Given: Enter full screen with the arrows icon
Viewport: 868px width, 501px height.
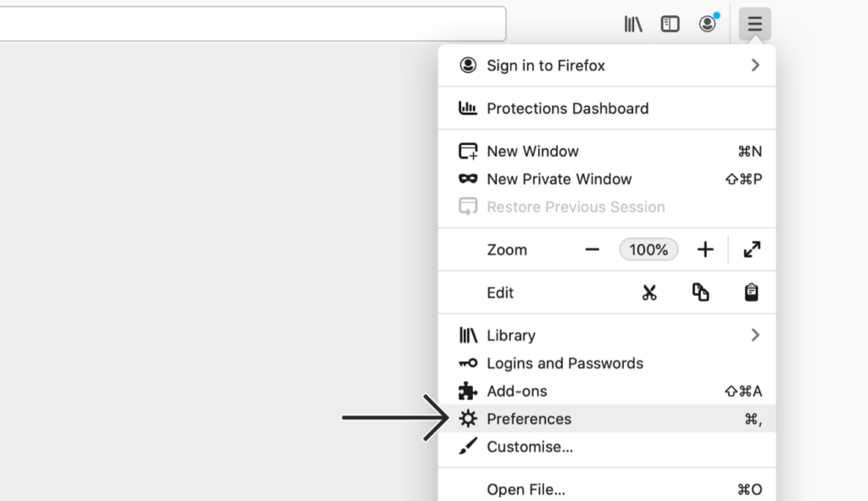Looking at the screenshot, I should (x=752, y=250).
